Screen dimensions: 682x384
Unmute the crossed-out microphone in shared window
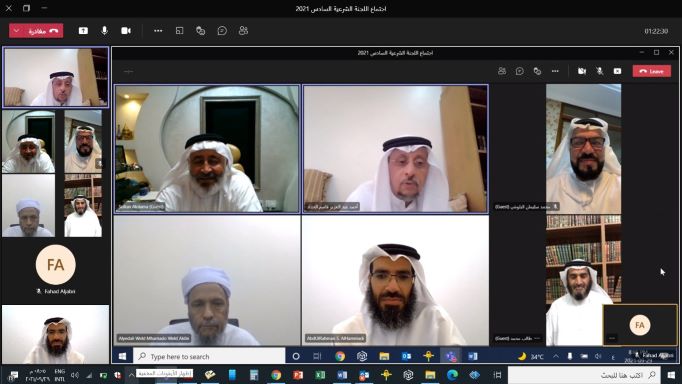coord(600,71)
